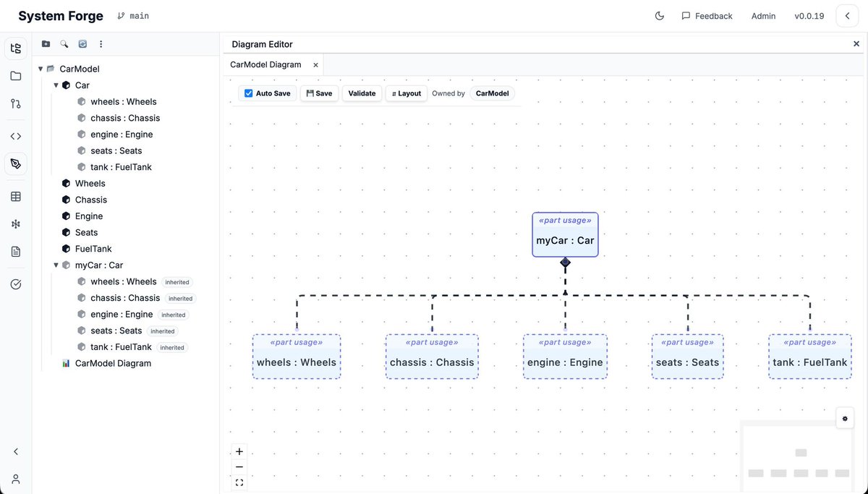Zoom in using the plus control
Viewport: 868px width, 494px height.
pos(239,451)
